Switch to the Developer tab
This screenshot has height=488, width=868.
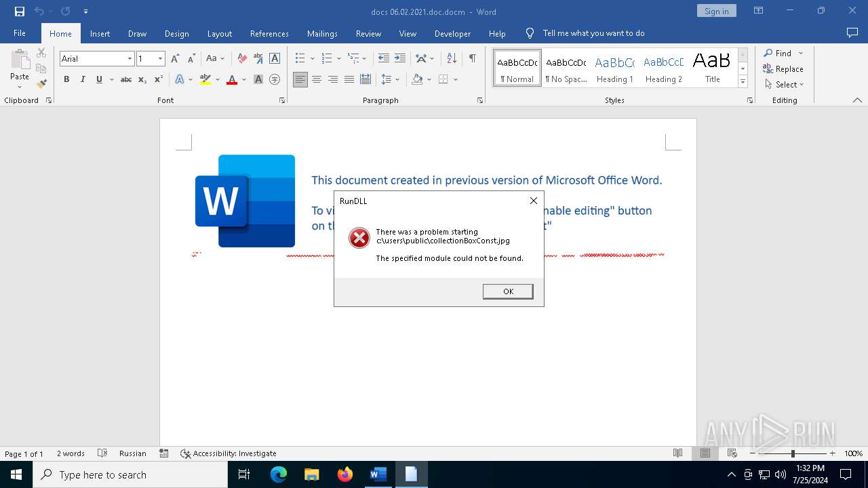[x=452, y=33]
